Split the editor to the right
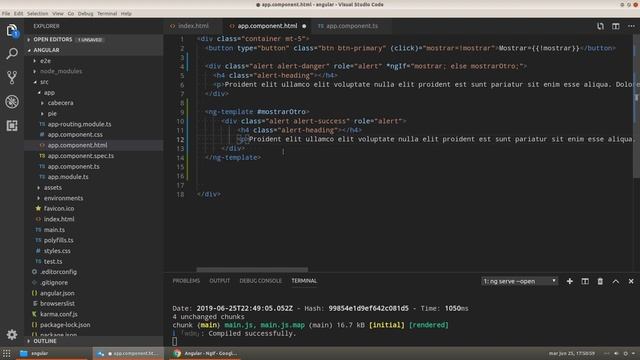The height and width of the screenshot is (360, 640). coord(616,26)
